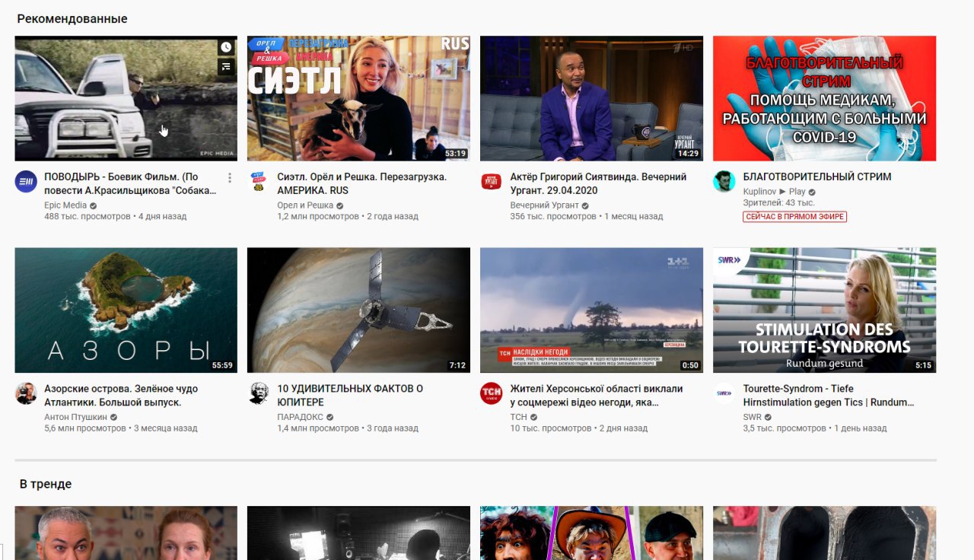Open title Актёр Григорий Сиятвинда

click(598, 183)
